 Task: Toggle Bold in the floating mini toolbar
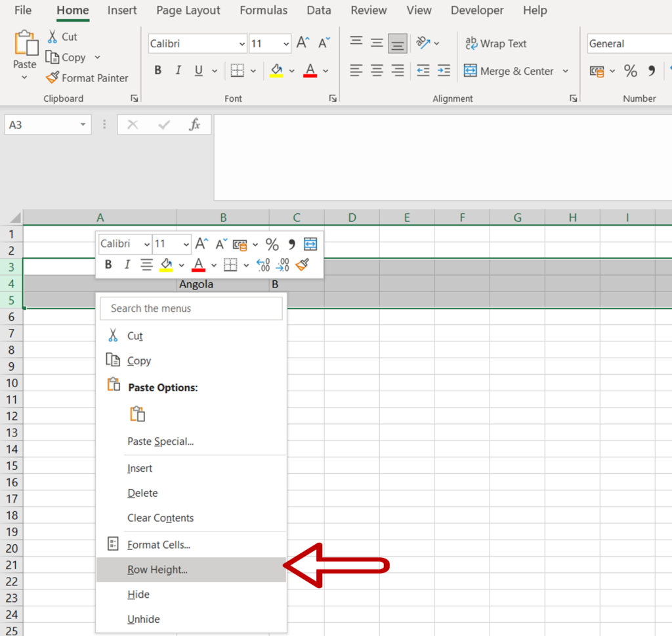coord(108,265)
